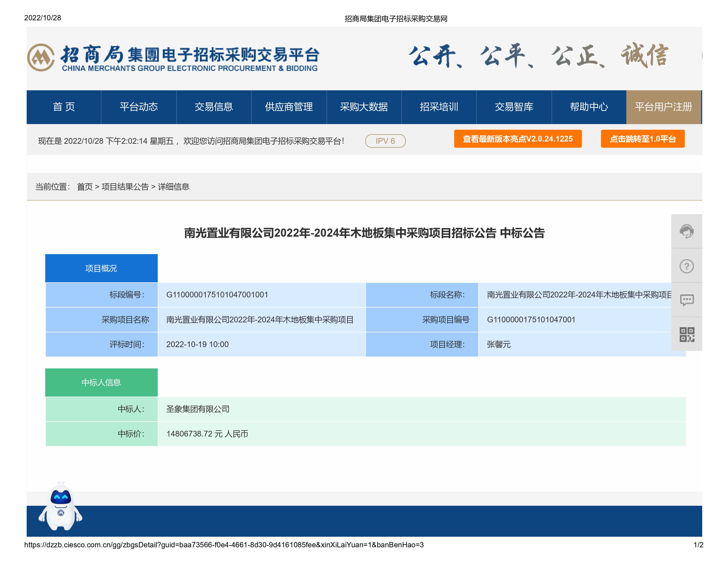Click the date and welcome message line
This screenshot has height=563, width=728.
tap(191, 141)
